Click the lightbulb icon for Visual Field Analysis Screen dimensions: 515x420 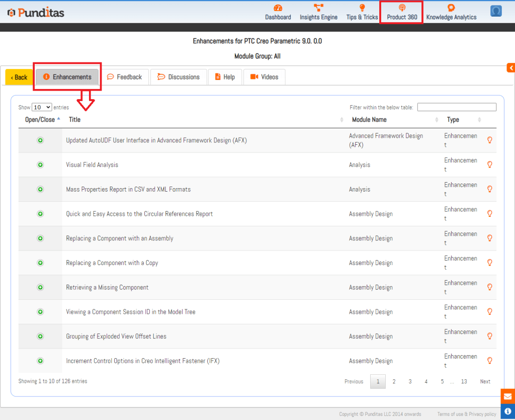pos(489,164)
